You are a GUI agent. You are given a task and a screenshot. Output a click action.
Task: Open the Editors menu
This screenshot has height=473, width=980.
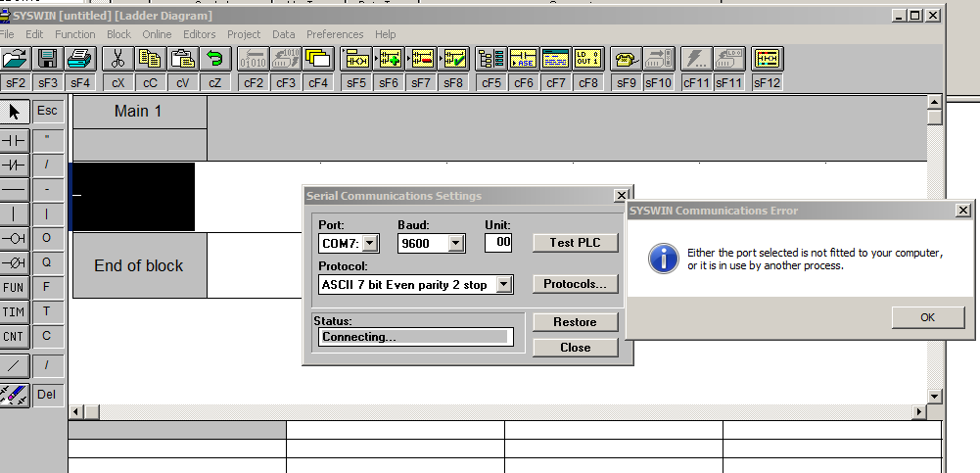click(200, 34)
